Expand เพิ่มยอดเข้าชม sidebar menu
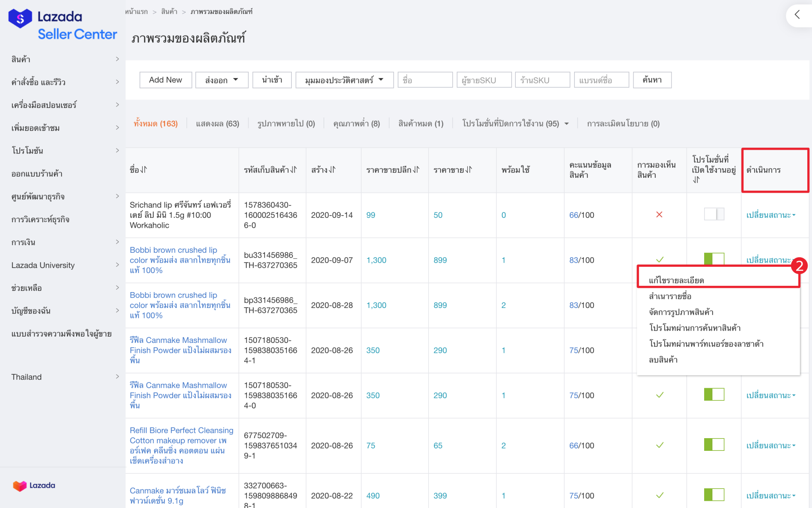Viewport: 812px width, 508px height. point(65,128)
